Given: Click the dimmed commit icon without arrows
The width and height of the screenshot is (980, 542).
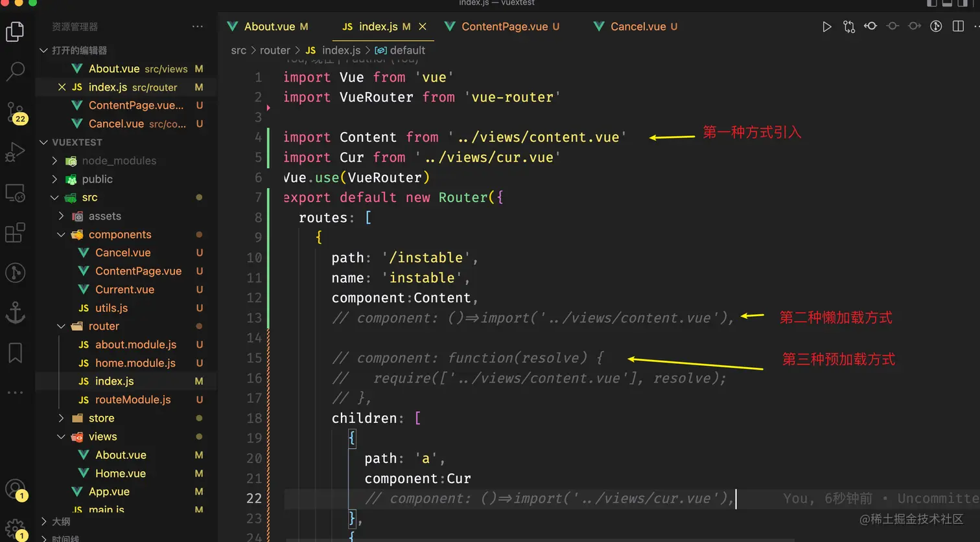Looking at the screenshot, I should coord(892,27).
